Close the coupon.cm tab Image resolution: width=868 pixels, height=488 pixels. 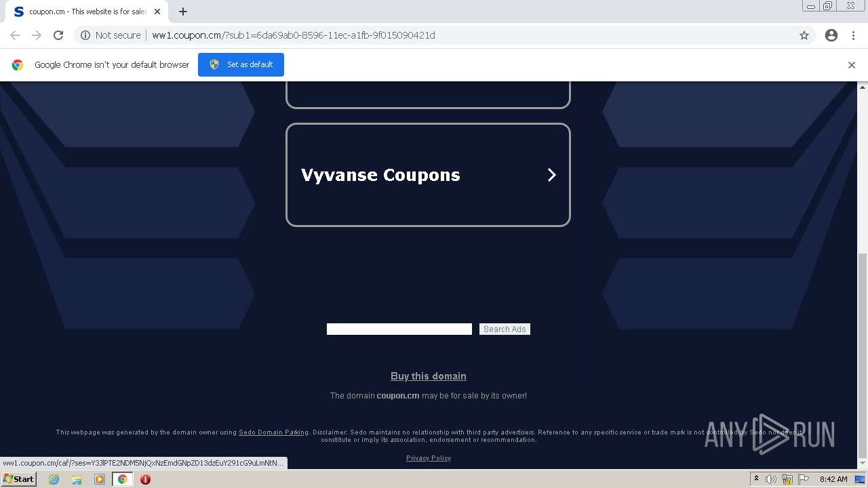point(157,12)
